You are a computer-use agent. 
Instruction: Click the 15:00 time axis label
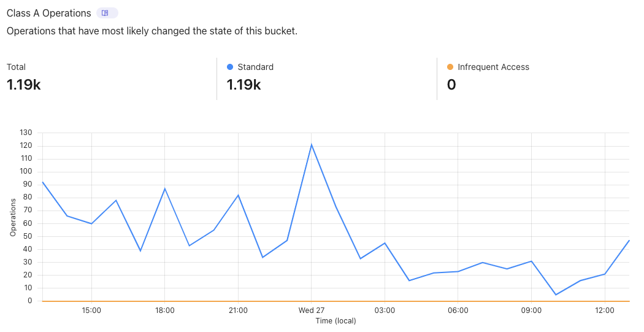[91, 311]
